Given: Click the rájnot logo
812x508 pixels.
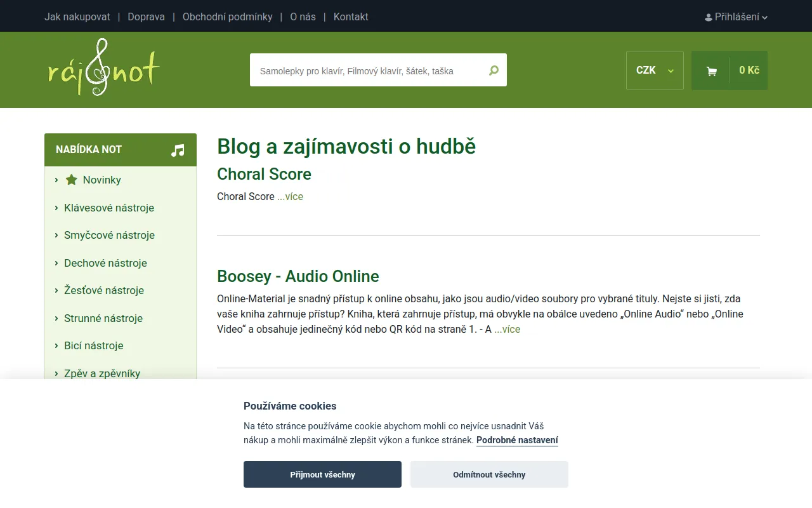Looking at the screenshot, I should 103,67.
